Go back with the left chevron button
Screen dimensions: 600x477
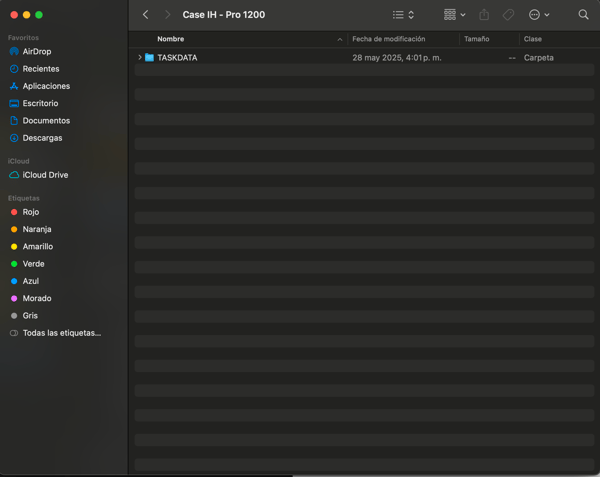[145, 15]
